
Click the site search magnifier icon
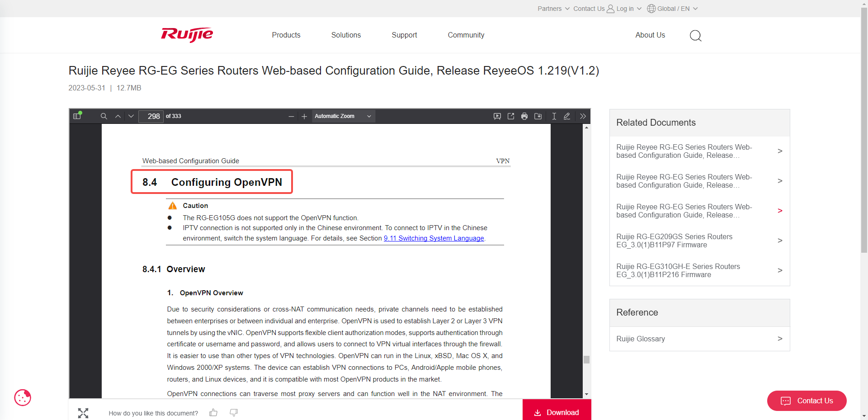tap(695, 35)
